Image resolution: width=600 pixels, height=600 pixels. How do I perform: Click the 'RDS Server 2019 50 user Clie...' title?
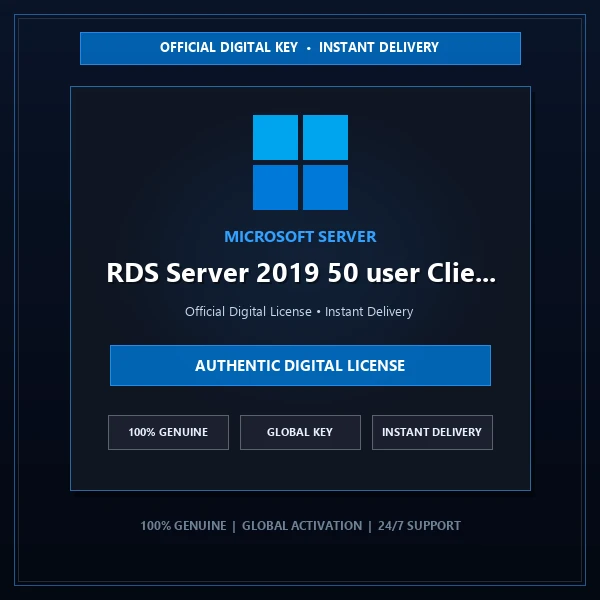[301, 273]
